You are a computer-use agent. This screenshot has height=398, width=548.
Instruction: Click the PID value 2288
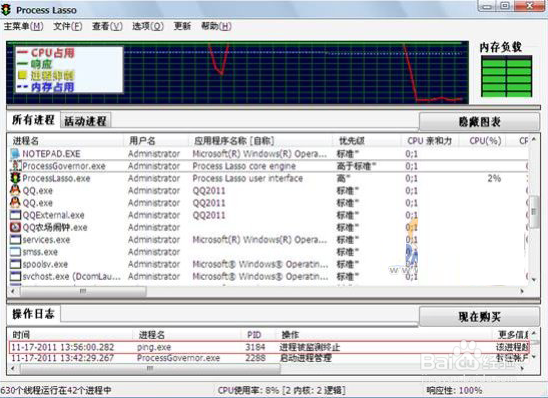point(255,358)
